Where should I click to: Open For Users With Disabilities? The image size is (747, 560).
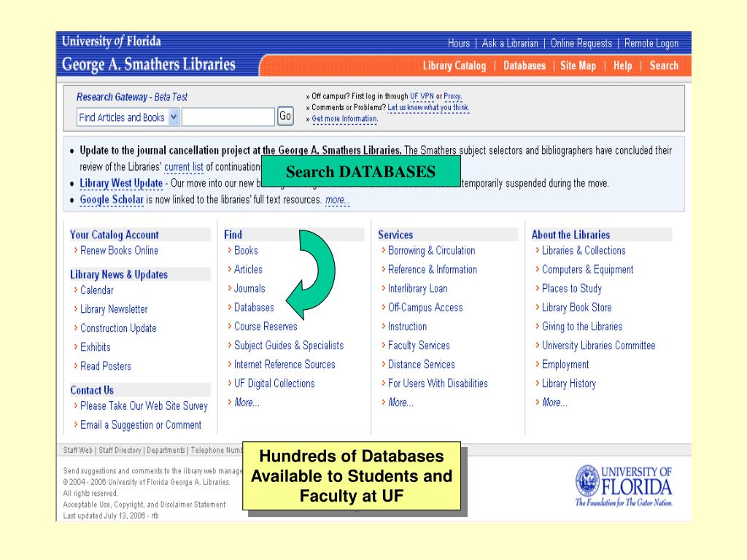pos(438,384)
